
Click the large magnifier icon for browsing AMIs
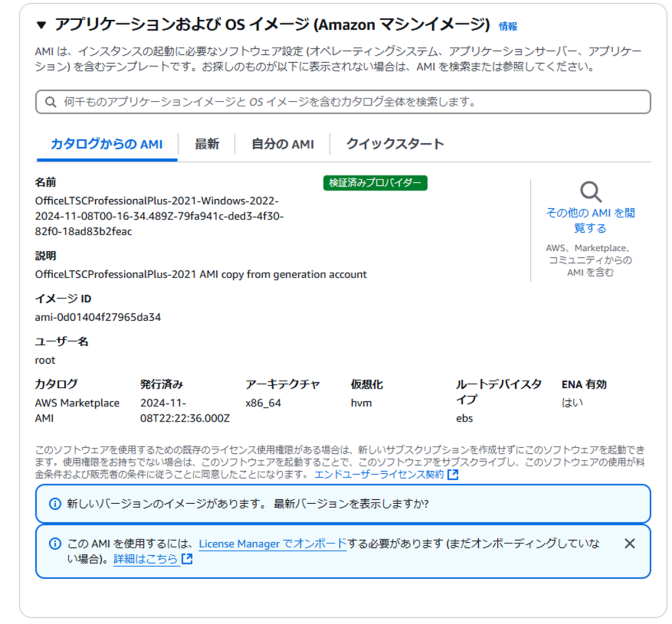(591, 191)
